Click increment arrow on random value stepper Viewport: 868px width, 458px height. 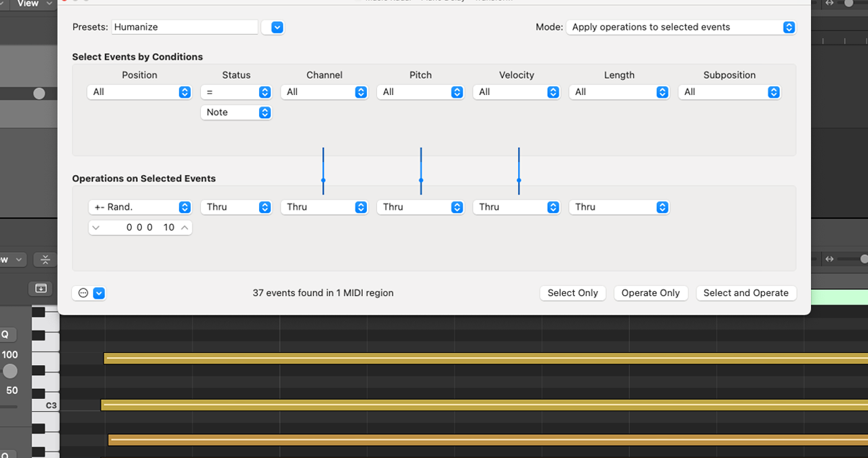[x=184, y=227]
